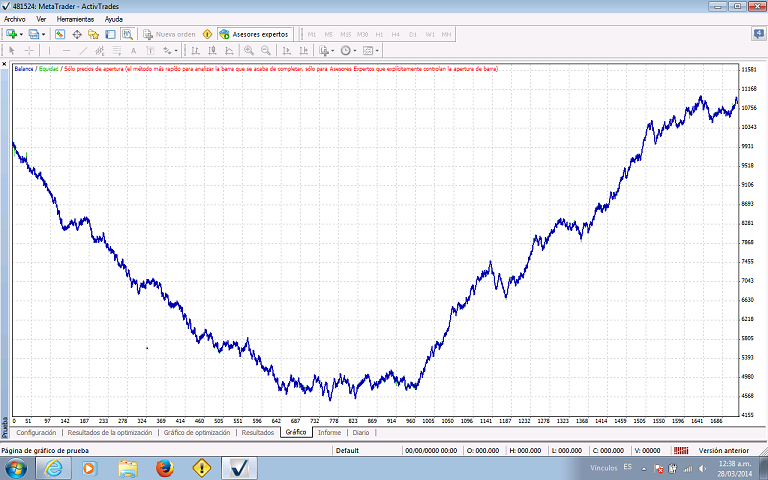Click the Nueva orden button
This screenshot has height=480, width=768.
click(170, 34)
